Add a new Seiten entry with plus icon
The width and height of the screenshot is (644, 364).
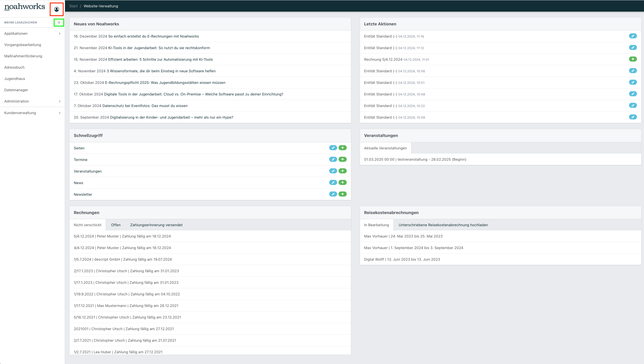[342, 148]
